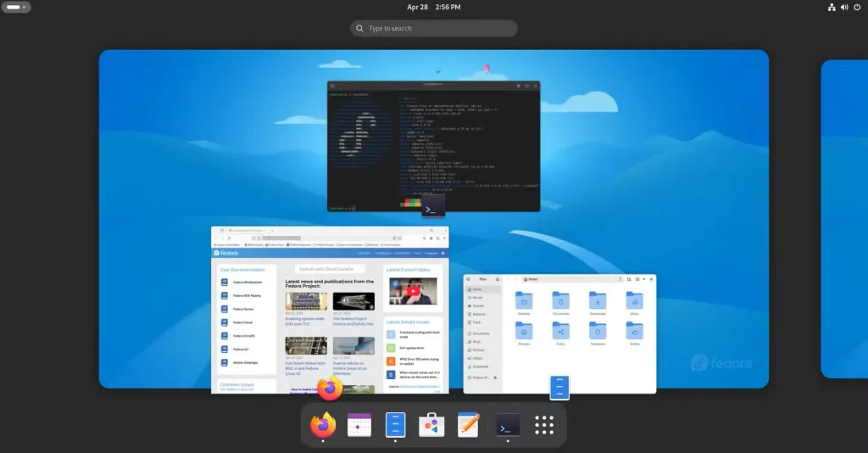Screen dimensions: 868x453
Task: Click the workspace indicator pill at top-left
Action: [17, 8]
